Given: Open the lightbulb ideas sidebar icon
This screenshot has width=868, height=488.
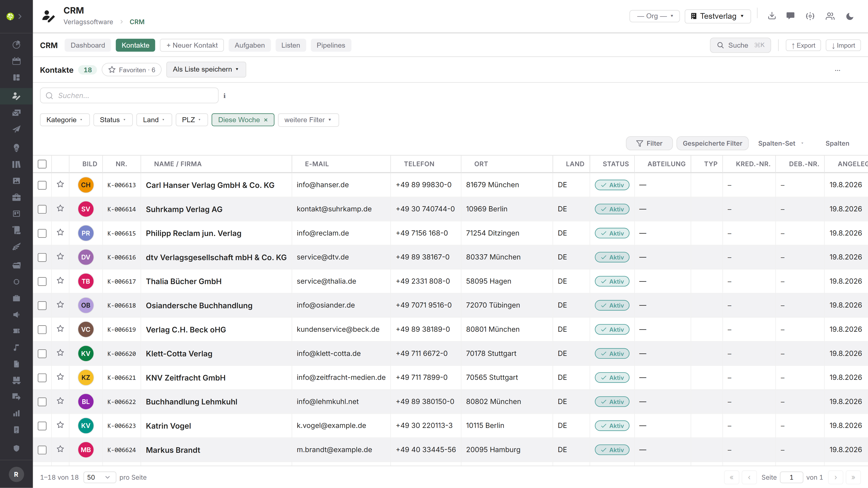Looking at the screenshot, I should pyautogui.click(x=16, y=148).
